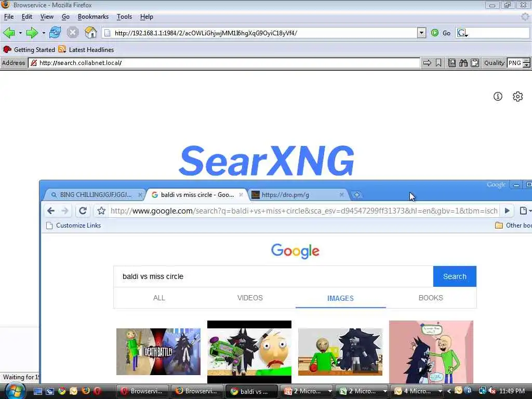The image size is (532, 399).
Task: Open the Edit menu
Action: click(27, 17)
